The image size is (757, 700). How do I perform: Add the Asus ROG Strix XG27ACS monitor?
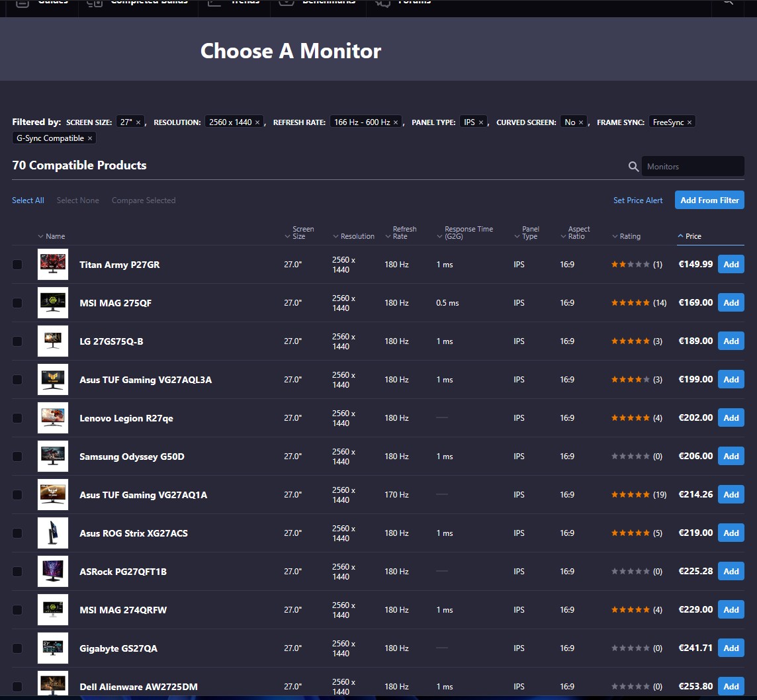coord(731,533)
